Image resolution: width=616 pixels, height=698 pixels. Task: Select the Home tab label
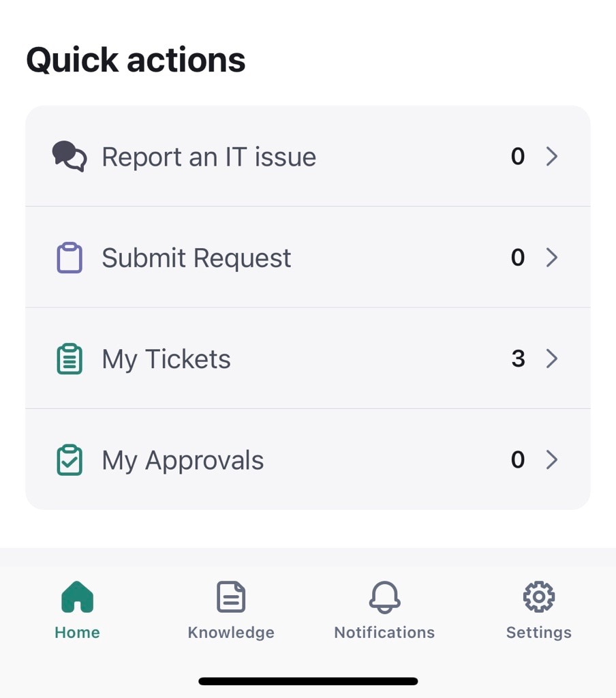click(x=78, y=633)
